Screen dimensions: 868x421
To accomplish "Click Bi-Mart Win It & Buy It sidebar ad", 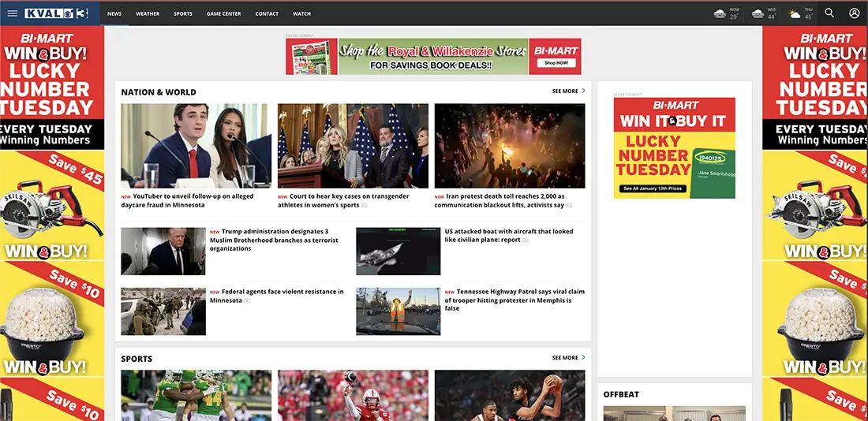I will pos(674,148).
